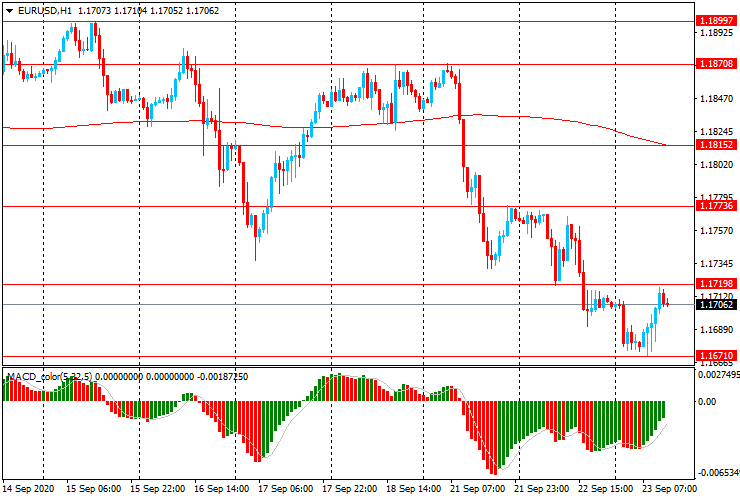Select the MACD_color(5,32,5) indicator label
The height and width of the screenshot is (500, 740).
(x=50, y=377)
